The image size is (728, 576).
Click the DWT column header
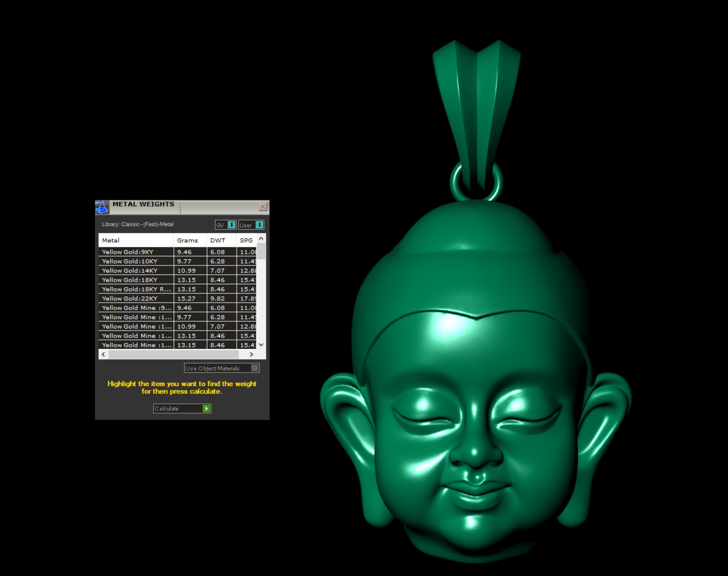218,240
